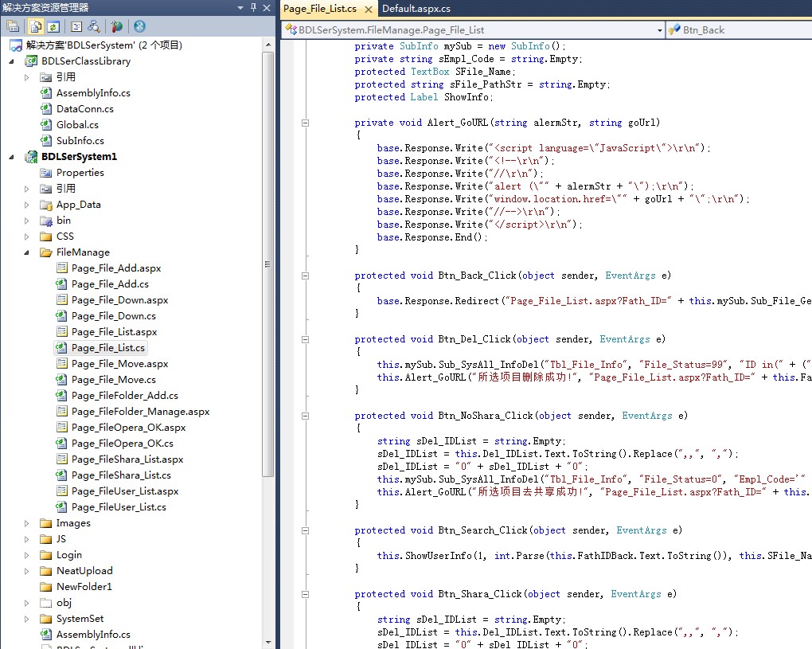The image size is (812, 649).
Task: Collapse the Btn_Del_Click method outline
Action: 305,339
